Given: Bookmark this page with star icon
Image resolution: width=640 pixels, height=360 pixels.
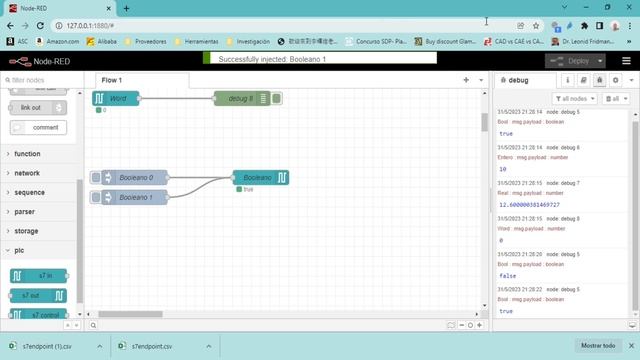Looking at the screenshot, I should click(x=536, y=26).
